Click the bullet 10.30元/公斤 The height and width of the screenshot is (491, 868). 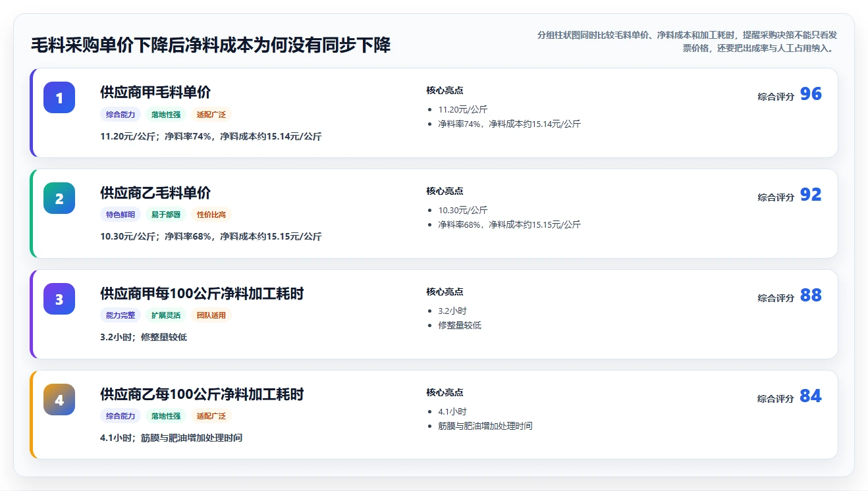pos(463,210)
